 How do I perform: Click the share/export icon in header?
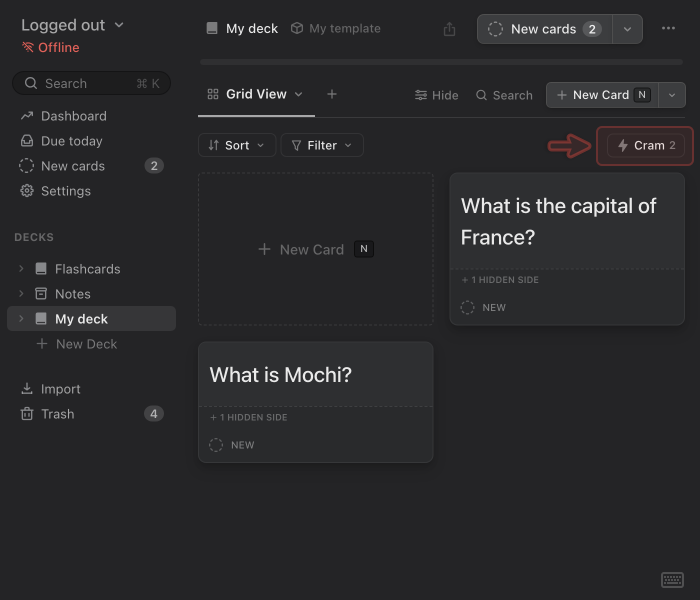click(x=449, y=29)
